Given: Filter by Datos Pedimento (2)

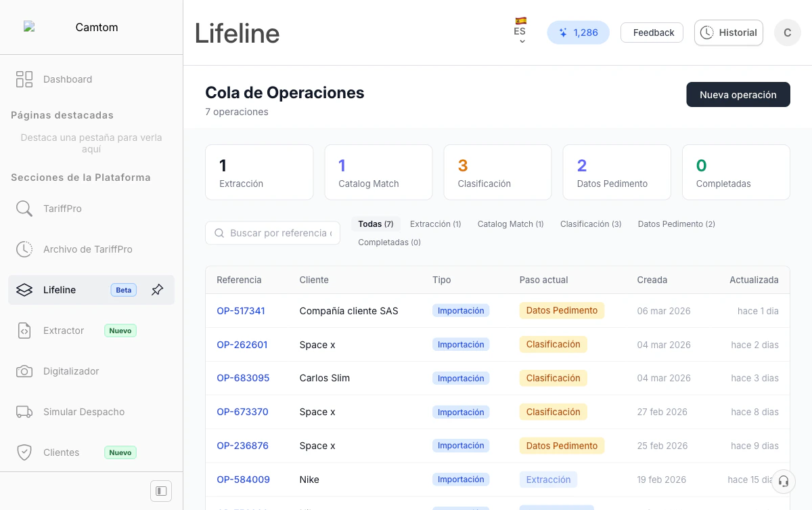Looking at the screenshot, I should click(x=676, y=224).
